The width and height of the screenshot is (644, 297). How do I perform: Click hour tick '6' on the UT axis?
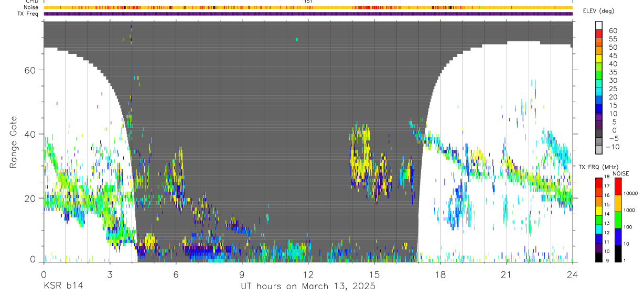pyautogui.click(x=176, y=274)
